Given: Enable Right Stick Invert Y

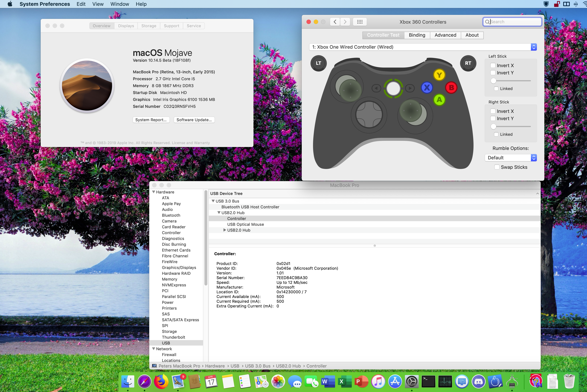Looking at the screenshot, I should pyautogui.click(x=493, y=119).
